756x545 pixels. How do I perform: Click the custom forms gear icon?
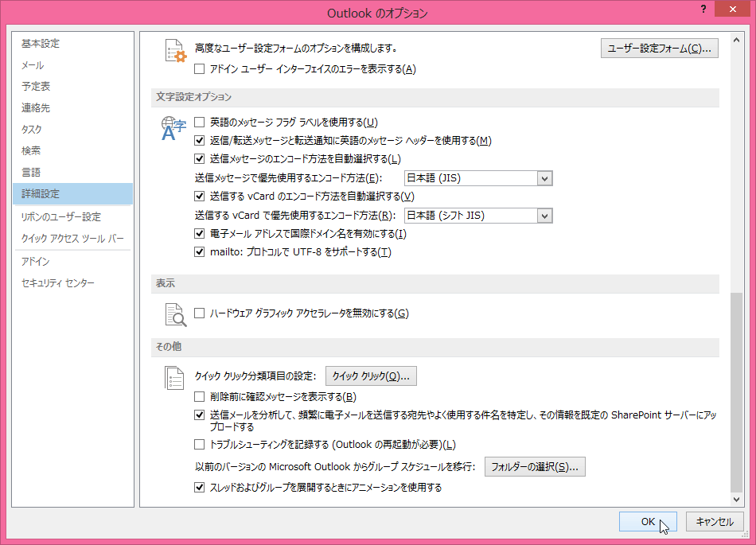[x=176, y=51]
